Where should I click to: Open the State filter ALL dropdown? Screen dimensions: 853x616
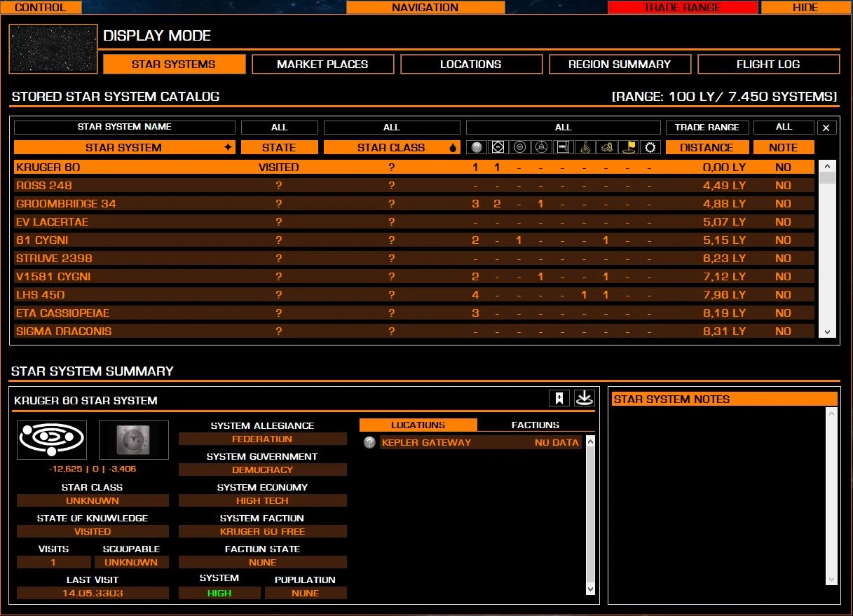pos(279,128)
